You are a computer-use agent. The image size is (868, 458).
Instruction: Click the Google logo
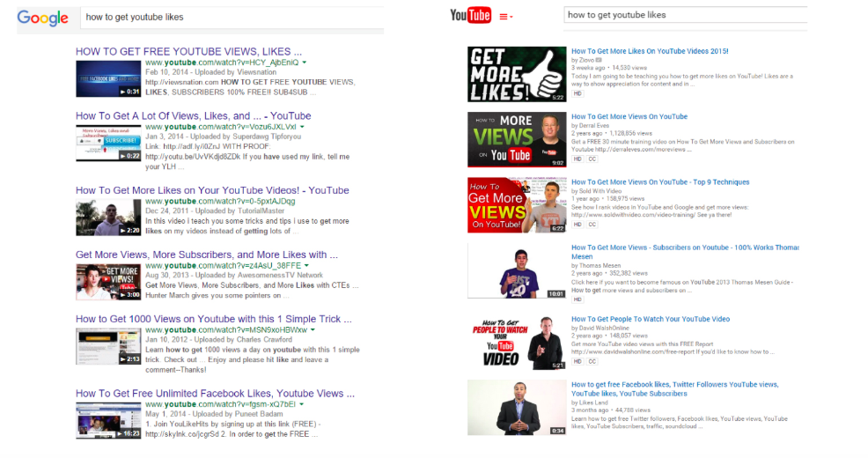pos(42,18)
